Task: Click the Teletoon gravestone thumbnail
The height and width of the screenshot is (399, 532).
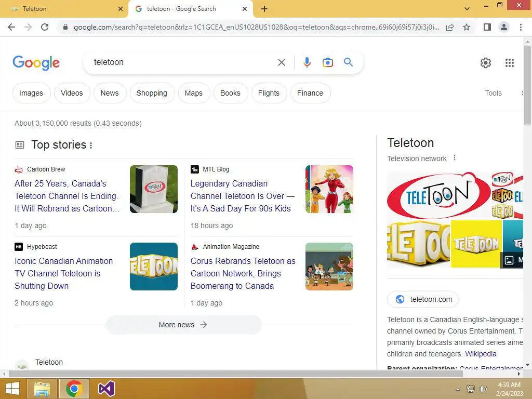Action: click(154, 189)
